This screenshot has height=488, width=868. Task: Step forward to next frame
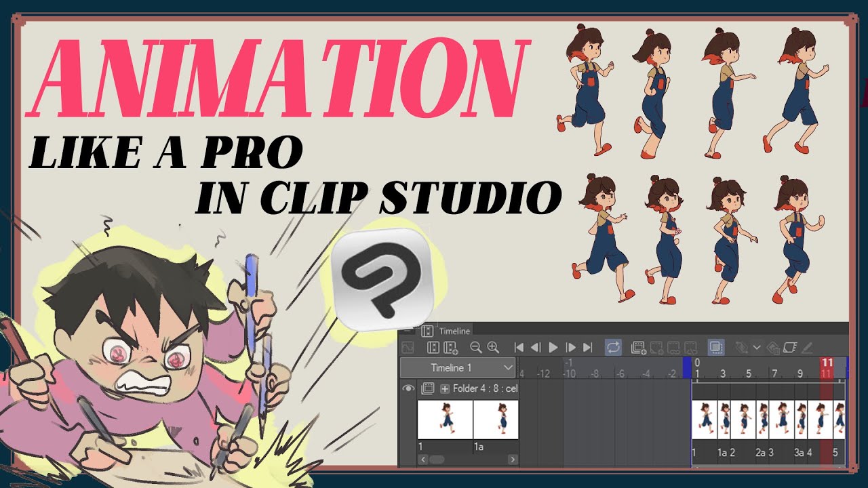point(570,348)
